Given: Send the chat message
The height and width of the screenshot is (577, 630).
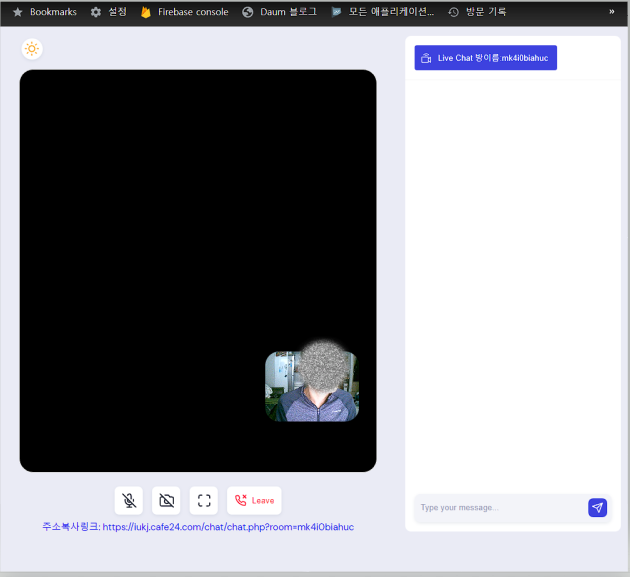Looking at the screenshot, I should pos(597,507).
